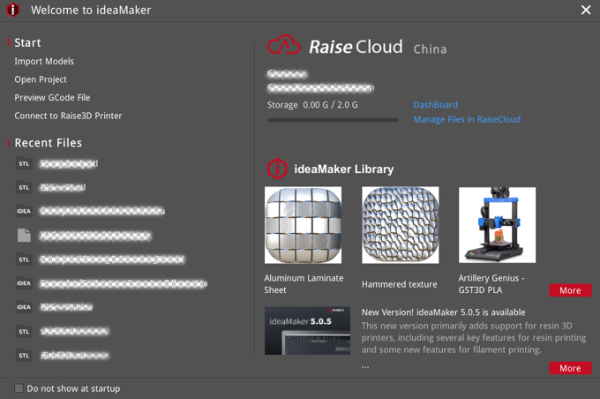Click the STL icon of the last recent file

point(24,355)
